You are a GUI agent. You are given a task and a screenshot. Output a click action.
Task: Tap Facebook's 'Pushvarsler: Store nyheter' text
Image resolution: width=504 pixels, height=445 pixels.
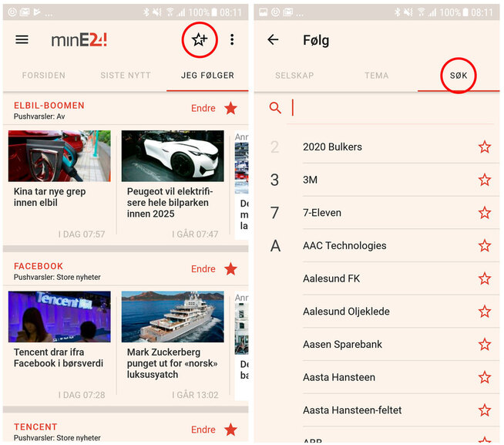(x=57, y=277)
